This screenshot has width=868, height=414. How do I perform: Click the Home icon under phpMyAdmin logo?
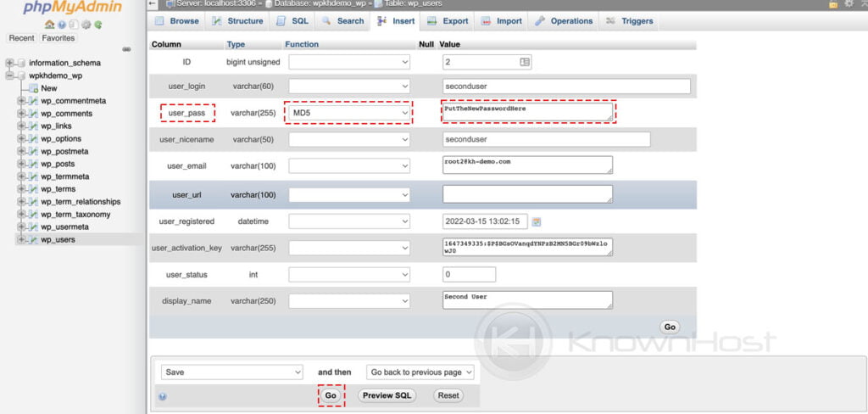[x=49, y=25]
